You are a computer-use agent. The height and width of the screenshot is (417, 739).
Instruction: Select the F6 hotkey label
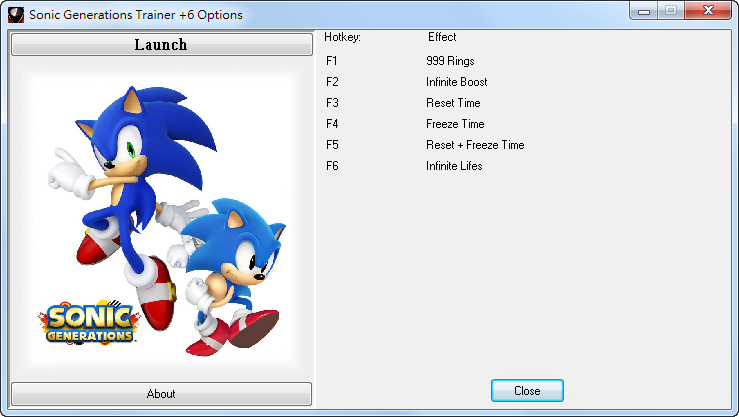click(332, 166)
